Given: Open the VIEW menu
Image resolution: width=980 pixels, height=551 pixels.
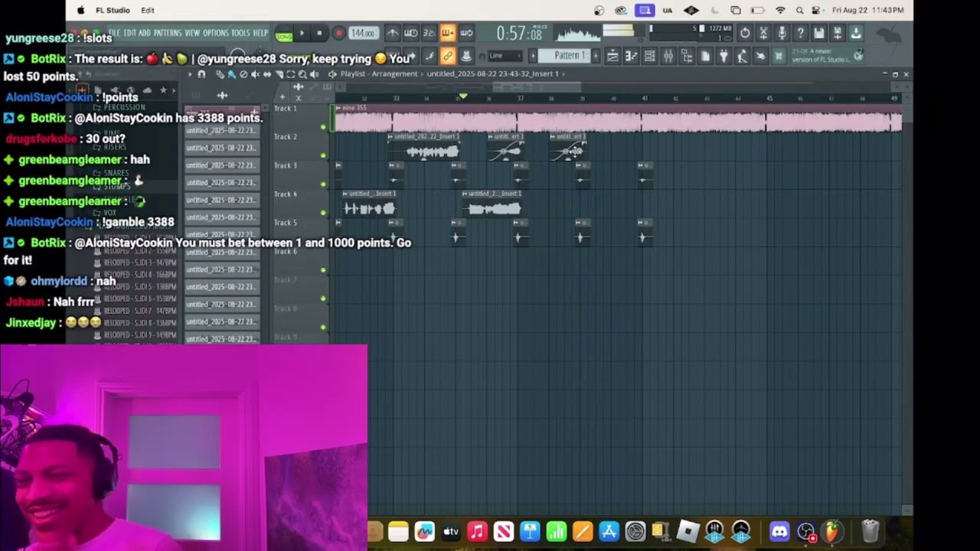Looking at the screenshot, I should [192, 33].
